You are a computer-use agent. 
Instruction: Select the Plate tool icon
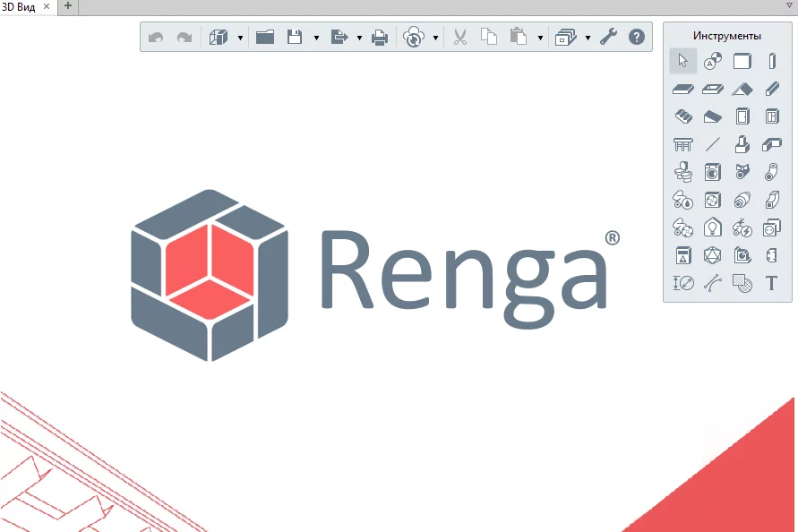pos(772,255)
